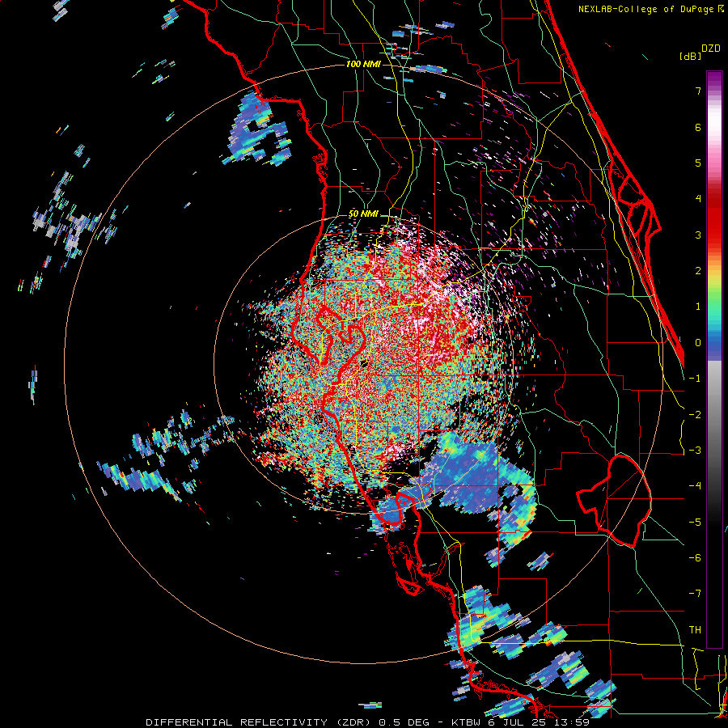Click the Lake Okeechobee outline on map

(614, 500)
